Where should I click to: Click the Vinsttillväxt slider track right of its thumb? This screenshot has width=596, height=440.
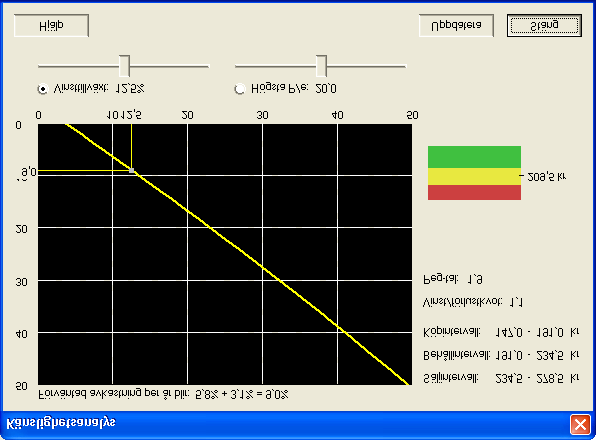(170, 66)
